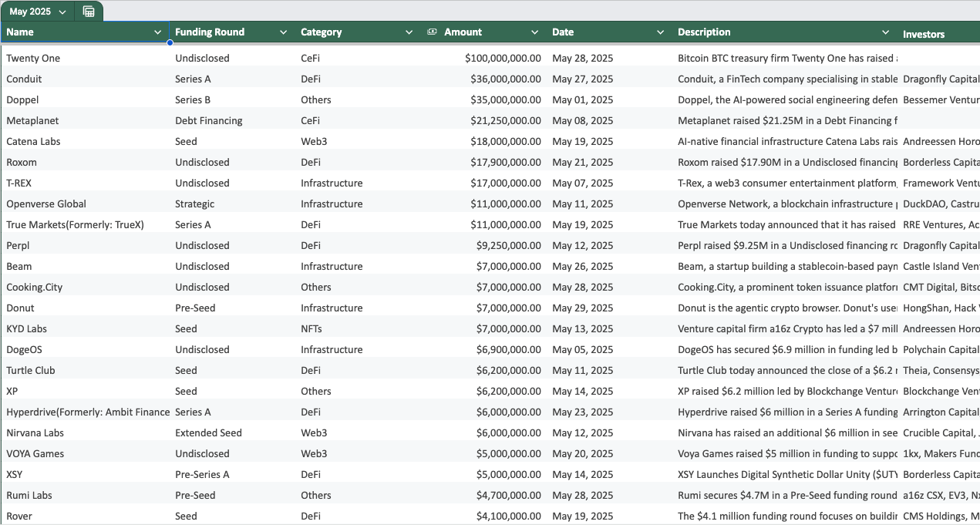This screenshot has height=525, width=980.
Task: Select the blue selection handle under Name column
Action: tap(170, 42)
